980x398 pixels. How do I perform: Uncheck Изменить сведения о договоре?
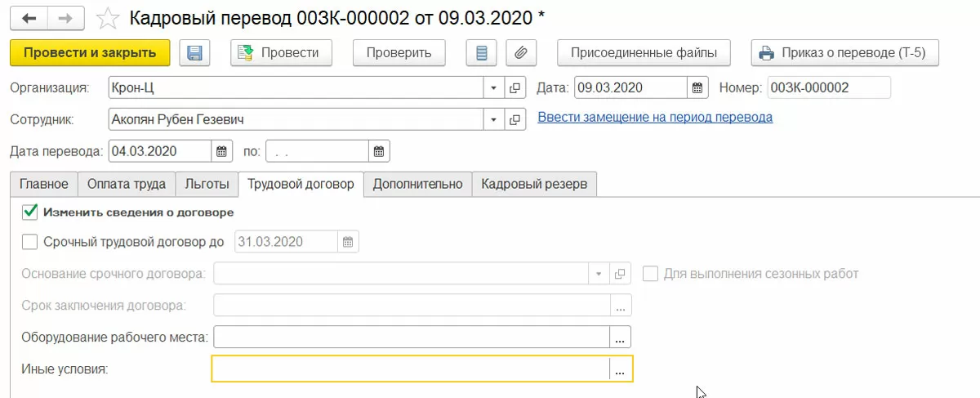tap(30, 212)
